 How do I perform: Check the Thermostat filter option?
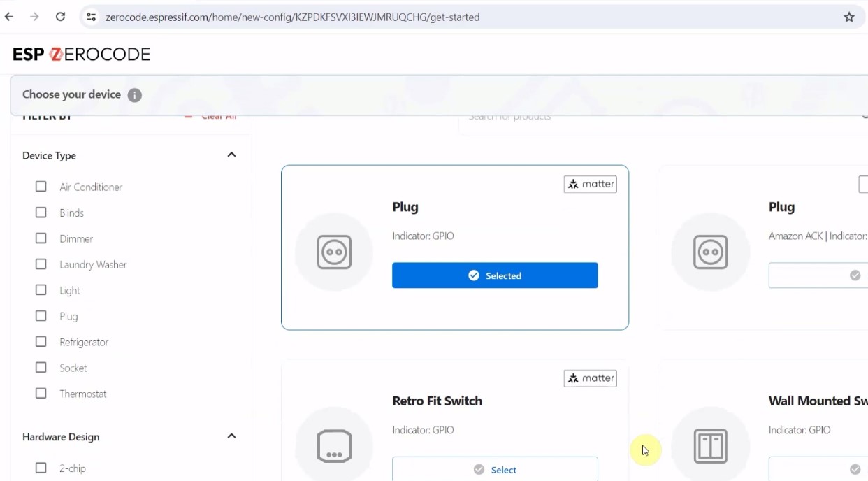click(x=41, y=393)
